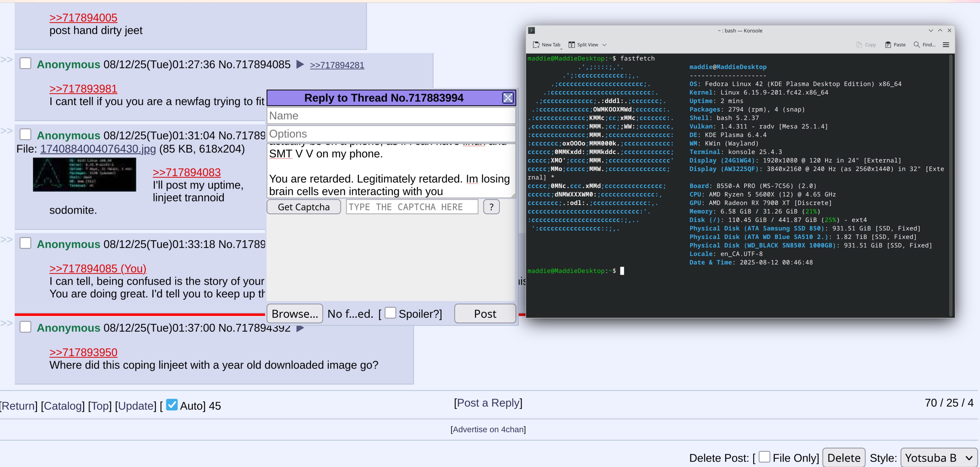Tick the checkbox for post No.717894085
Viewport: 980px width, 467px height.
25,63
